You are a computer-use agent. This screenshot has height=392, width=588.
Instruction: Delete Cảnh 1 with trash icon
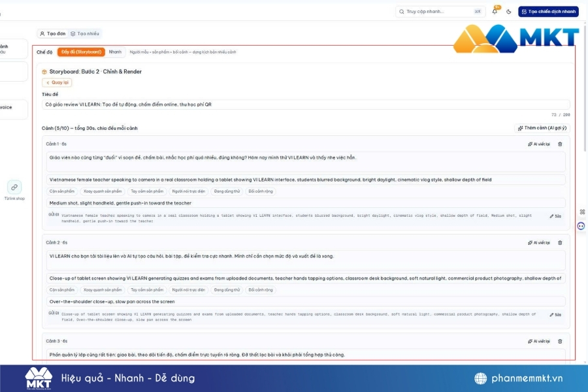click(560, 144)
